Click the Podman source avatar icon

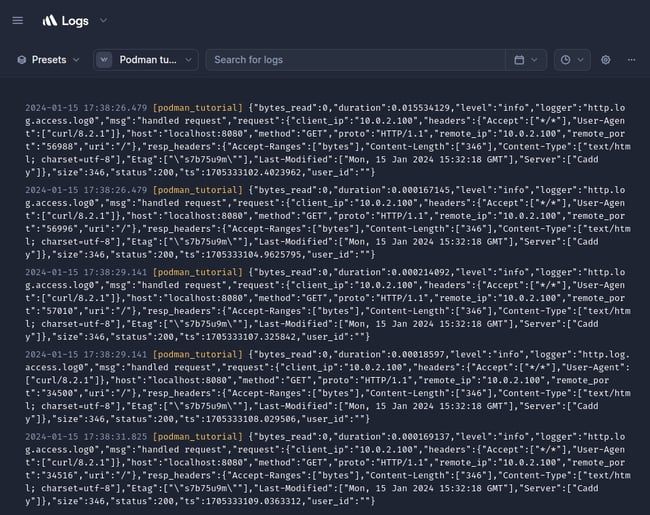coord(105,60)
